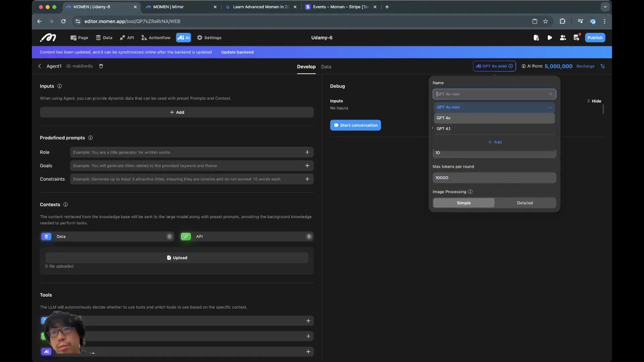Select GPT 4.1 from the list
The width and height of the screenshot is (644, 362).
pos(494,129)
